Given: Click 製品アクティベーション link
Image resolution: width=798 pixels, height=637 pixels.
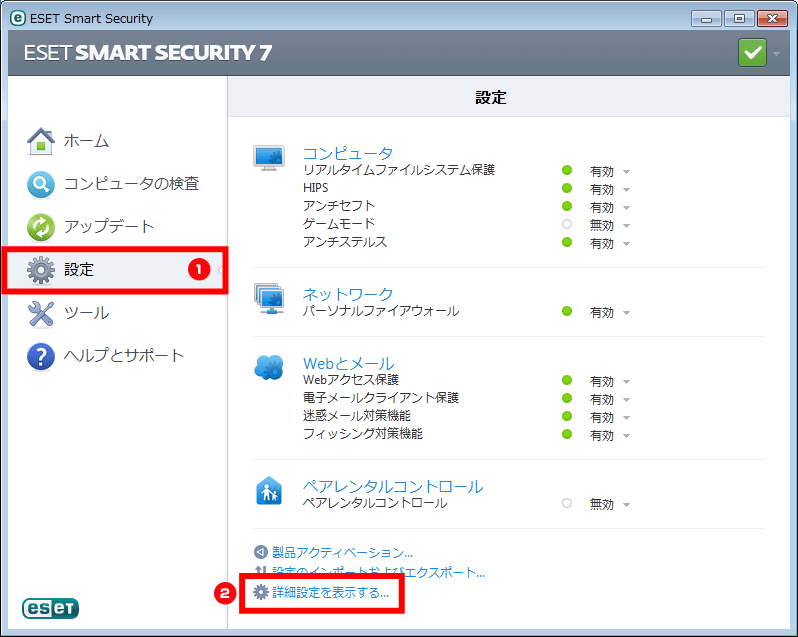Looking at the screenshot, I should tap(342, 552).
